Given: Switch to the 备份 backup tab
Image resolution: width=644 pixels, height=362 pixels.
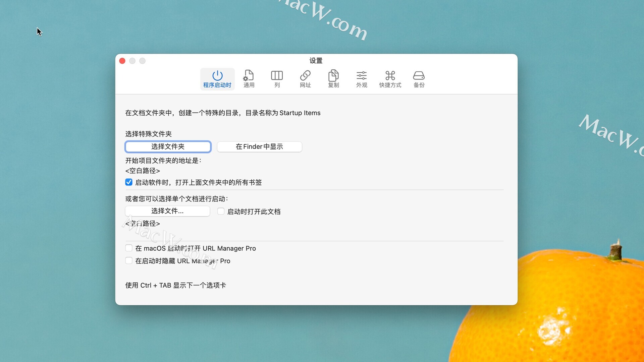Looking at the screenshot, I should click(x=419, y=79).
